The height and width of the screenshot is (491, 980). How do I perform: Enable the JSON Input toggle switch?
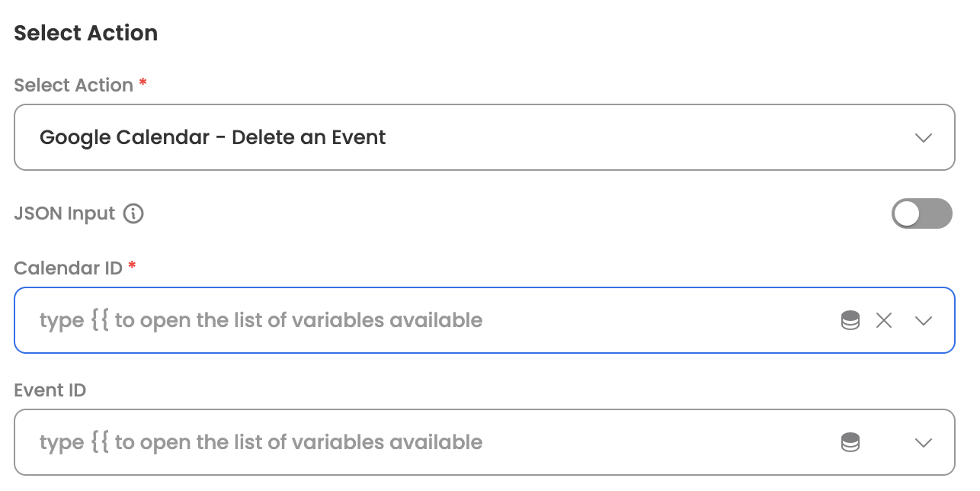pos(922,213)
